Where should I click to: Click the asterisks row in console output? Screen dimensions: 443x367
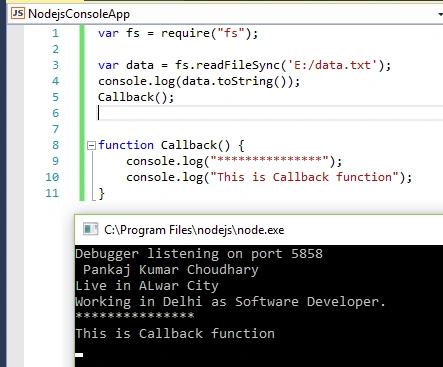click(x=135, y=315)
